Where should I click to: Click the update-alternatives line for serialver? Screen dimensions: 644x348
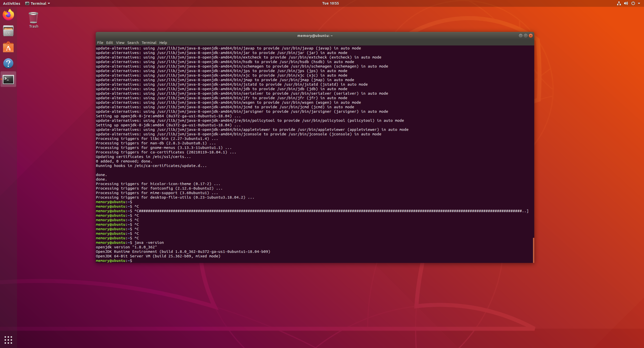point(242,93)
